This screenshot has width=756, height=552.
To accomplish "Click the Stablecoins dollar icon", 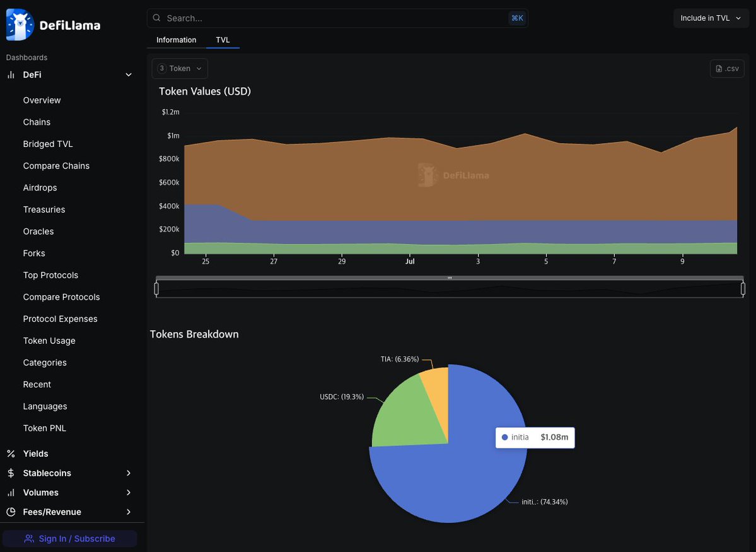I will [x=11, y=473].
